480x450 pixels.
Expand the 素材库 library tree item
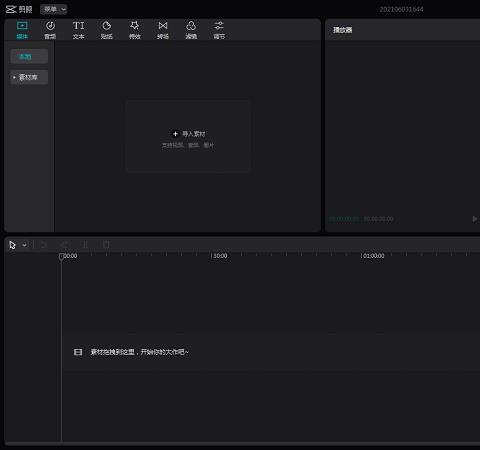point(29,77)
